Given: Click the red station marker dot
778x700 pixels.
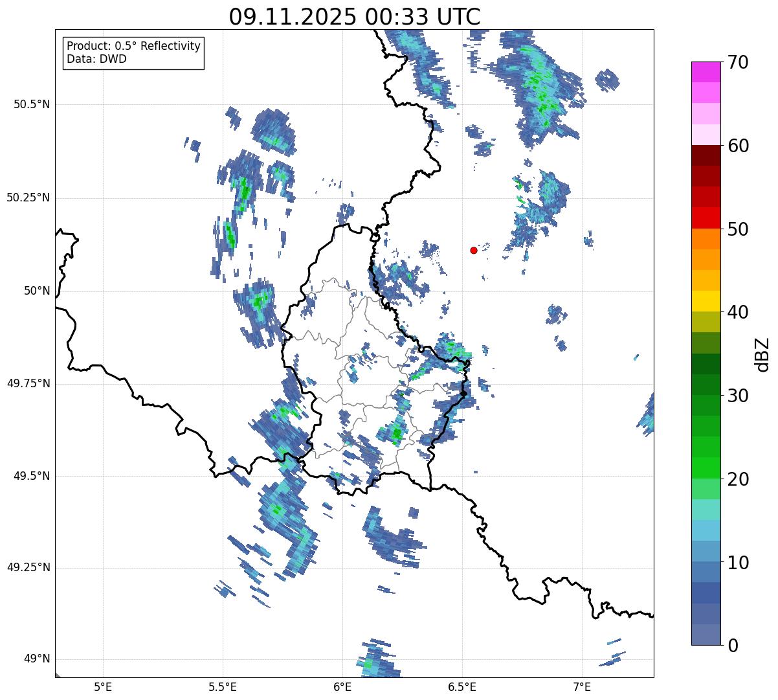Looking at the screenshot, I should coord(474,250).
